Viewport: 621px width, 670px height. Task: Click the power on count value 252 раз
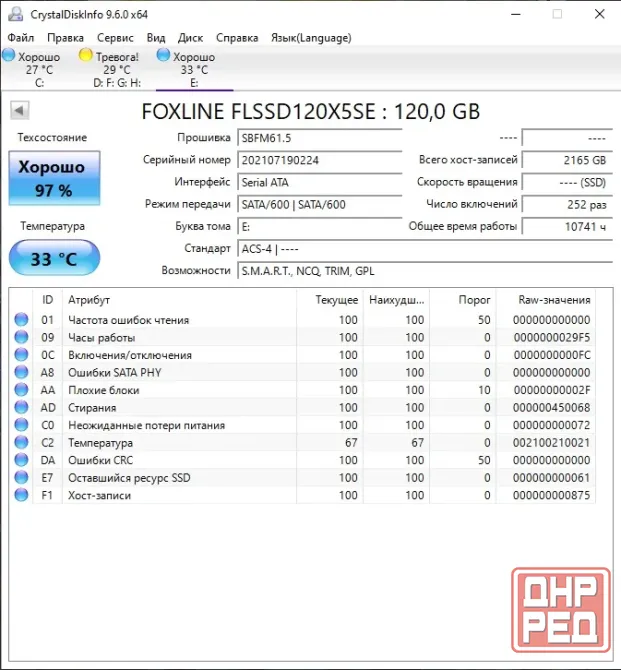(568, 204)
